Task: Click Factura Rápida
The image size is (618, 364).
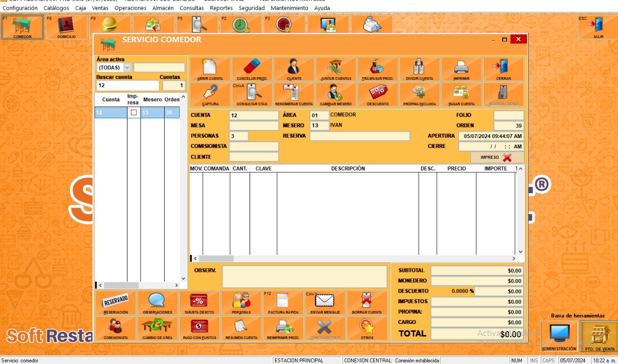Action: tap(283, 303)
